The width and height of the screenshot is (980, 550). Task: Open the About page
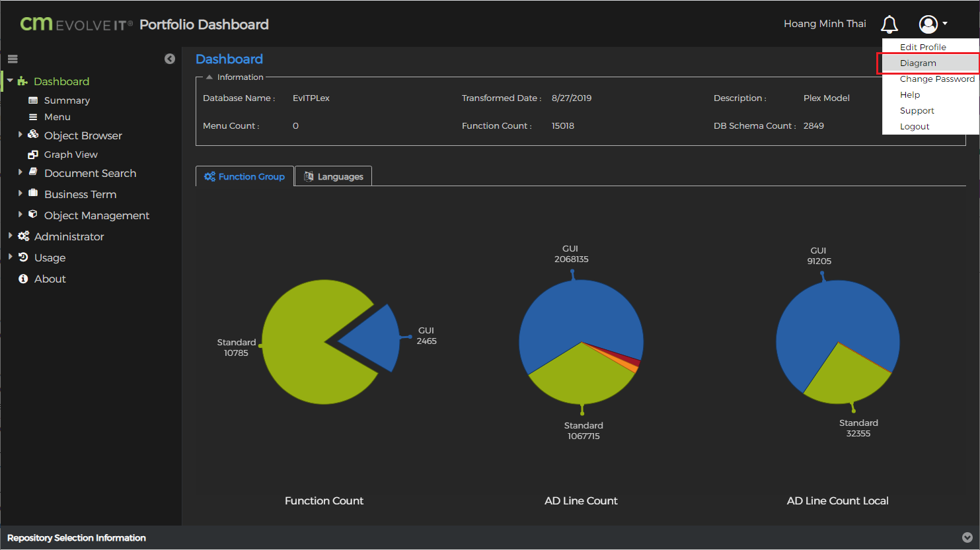(50, 279)
